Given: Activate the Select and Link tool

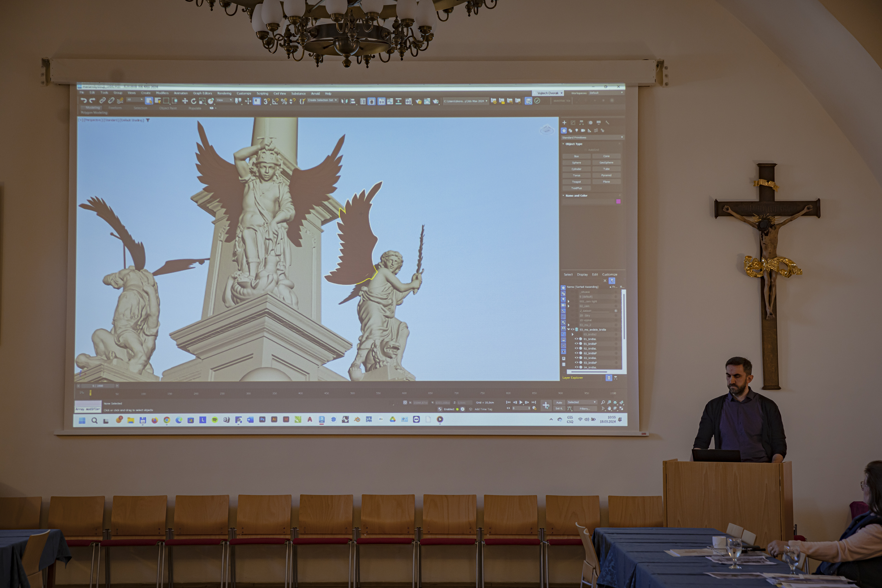Looking at the screenshot, I should point(102,101).
